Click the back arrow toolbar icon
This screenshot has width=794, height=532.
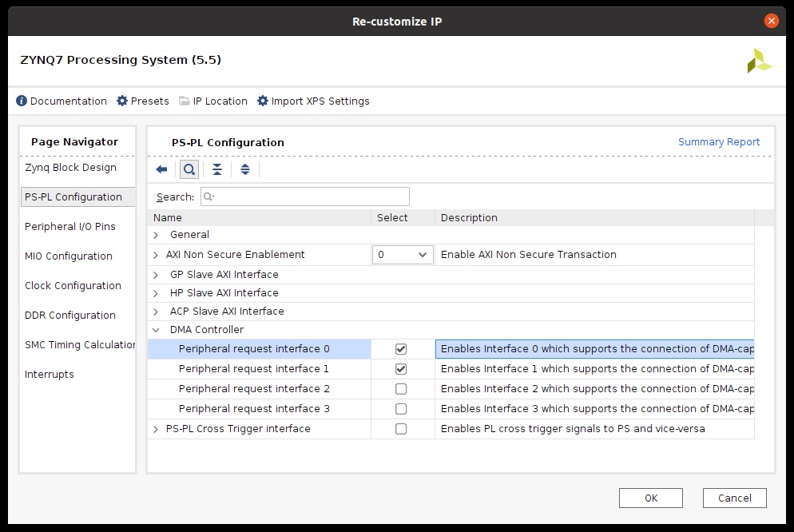(x=161, y=169)
